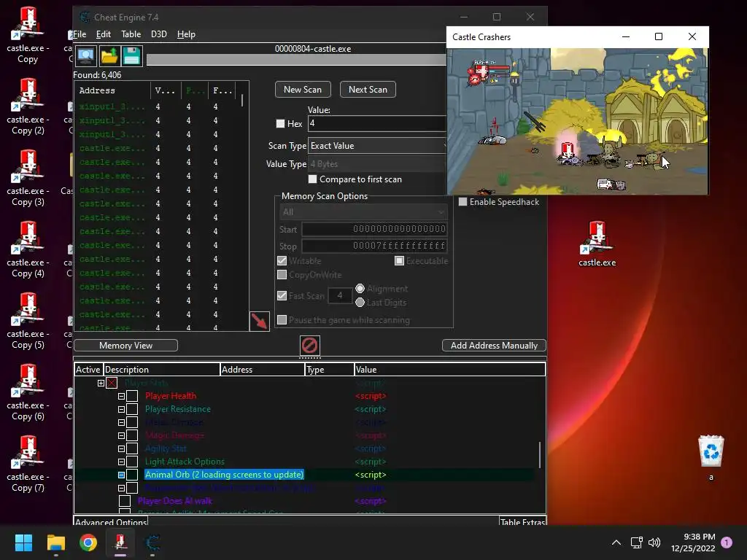
Task: Switch to Cheat Engine taskbar icon
Action: (x=152, y=542)
